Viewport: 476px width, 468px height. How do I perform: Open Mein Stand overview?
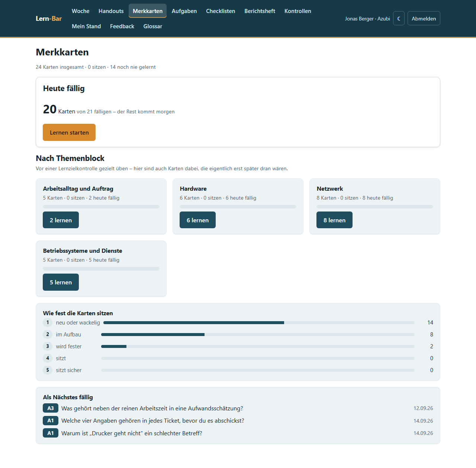pyautogui.click(x=86, y=26)
